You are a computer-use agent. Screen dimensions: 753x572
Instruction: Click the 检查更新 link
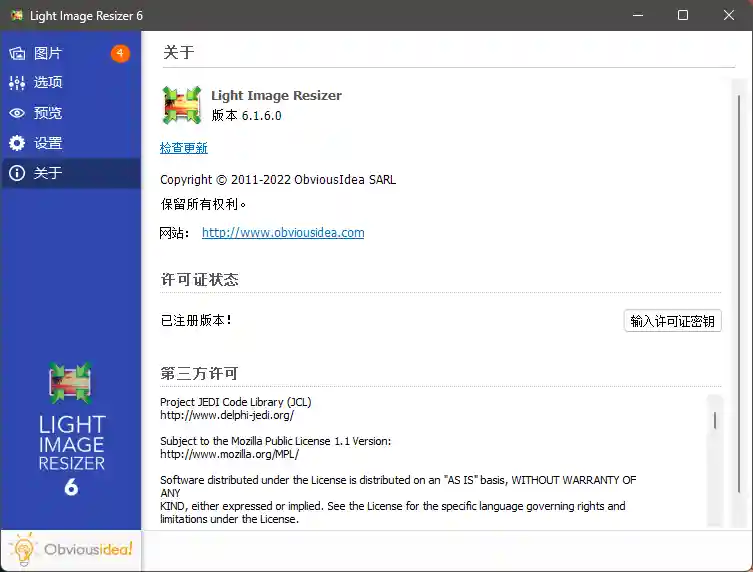[x=184, y=148]
